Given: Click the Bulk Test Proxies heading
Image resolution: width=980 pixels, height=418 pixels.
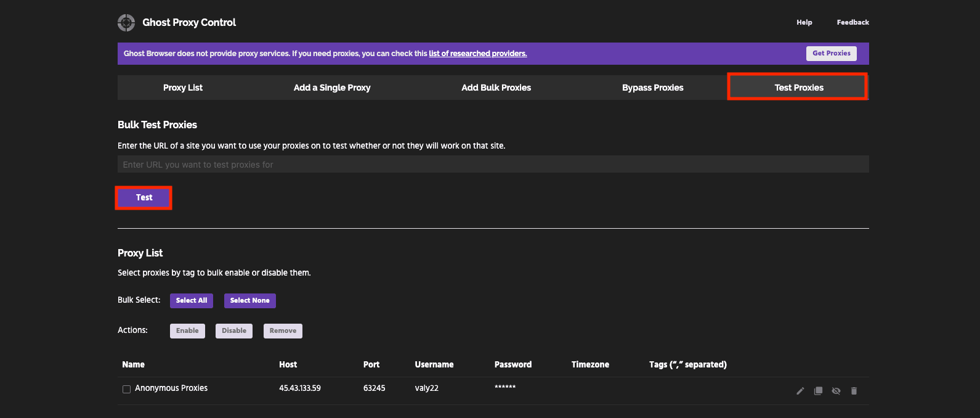Looking at the screenshot, I should coord(158,125).
